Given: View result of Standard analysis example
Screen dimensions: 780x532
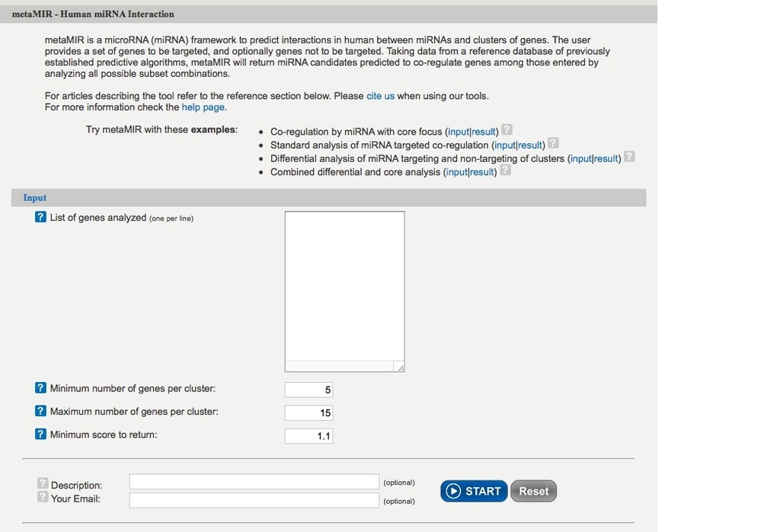Looking at the screenshot, I should (530, 145).
